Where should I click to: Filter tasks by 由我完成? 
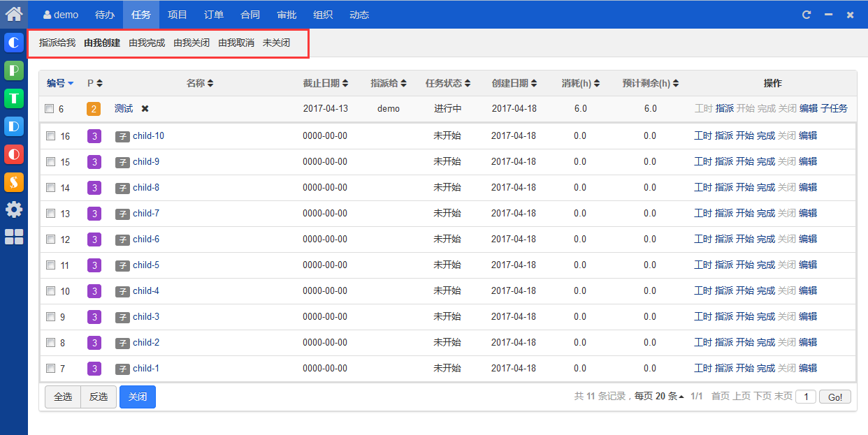pos(147,43)
